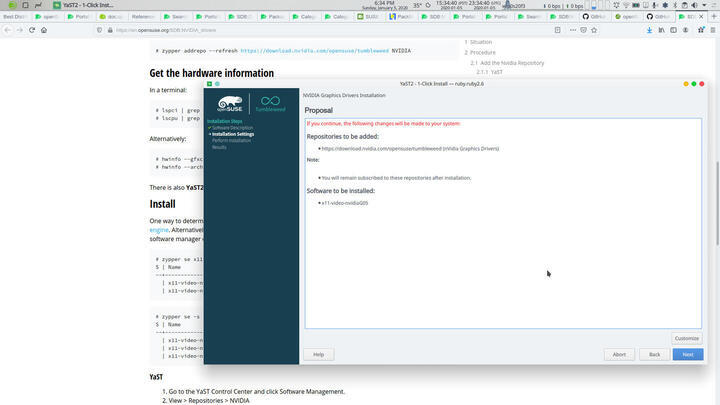720x405 pixels.
Task: Click the page vertical scrollbar
Action: tap(717, 204)
